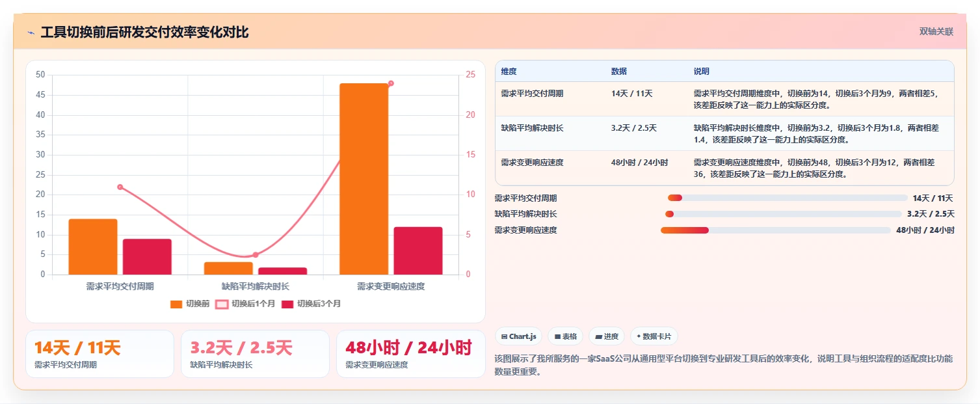Screen dimensions: 980x404
Task: Select the 进度 tag chip
Action: coord(606,336)
